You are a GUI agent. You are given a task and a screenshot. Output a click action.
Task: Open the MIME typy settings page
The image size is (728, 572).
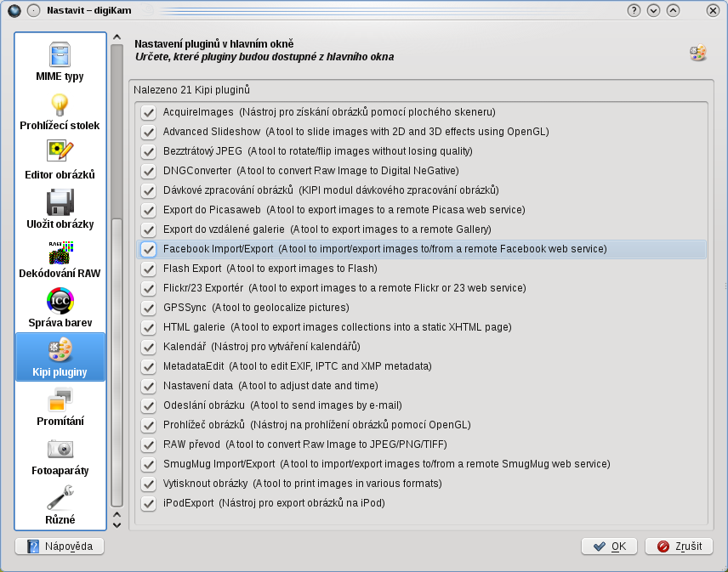point(60,62)
